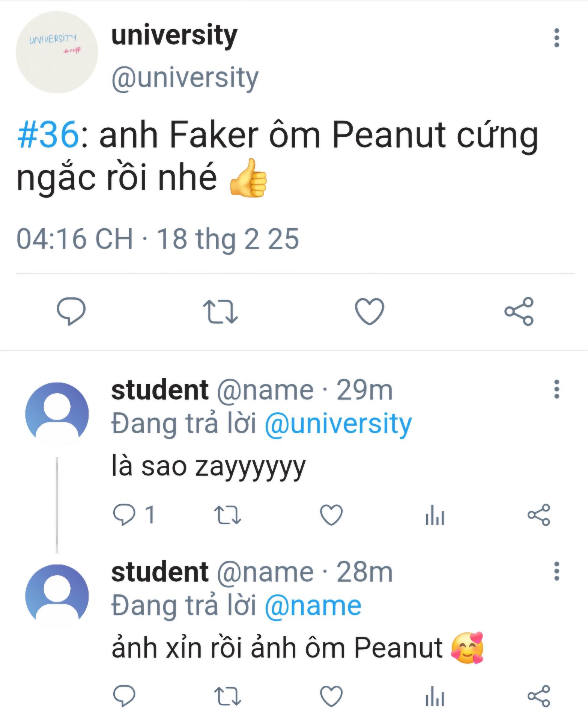This screenshot has width=588, height=721.
Task: Reply to the 'là sao zayyyyyy' comment
Action: [x=124, y=514]
